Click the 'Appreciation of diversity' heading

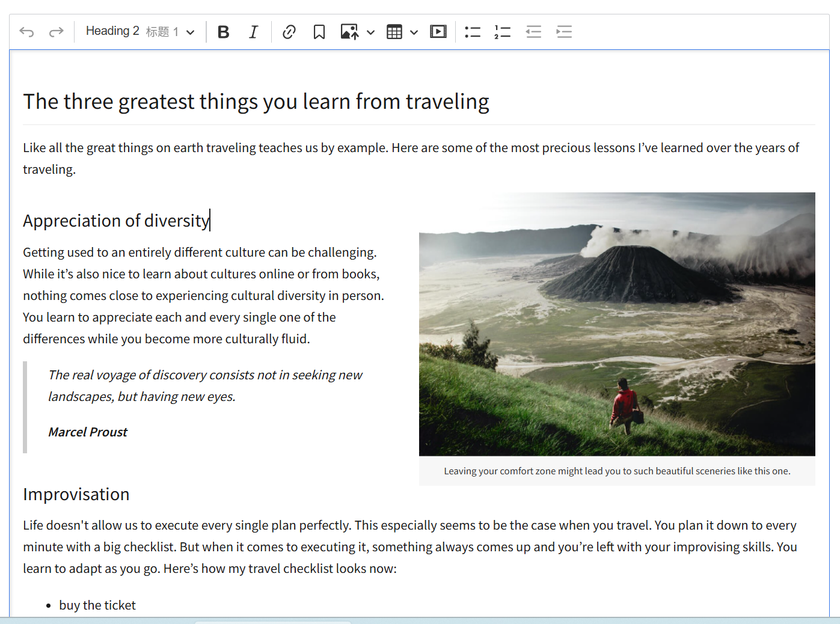[x=117, y=221]
